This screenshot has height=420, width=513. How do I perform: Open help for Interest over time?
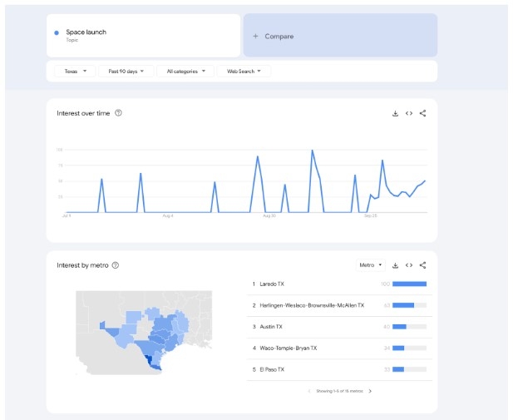coord(119,113)
